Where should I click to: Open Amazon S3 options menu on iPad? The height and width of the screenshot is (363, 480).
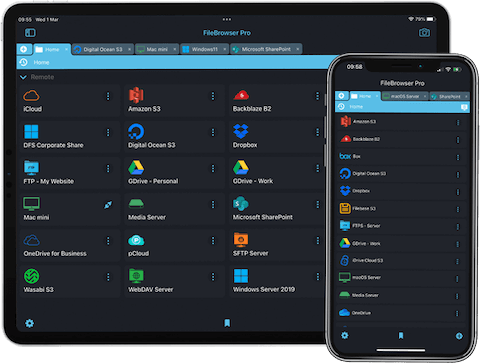pyautogui.click(x=213, y=96)
